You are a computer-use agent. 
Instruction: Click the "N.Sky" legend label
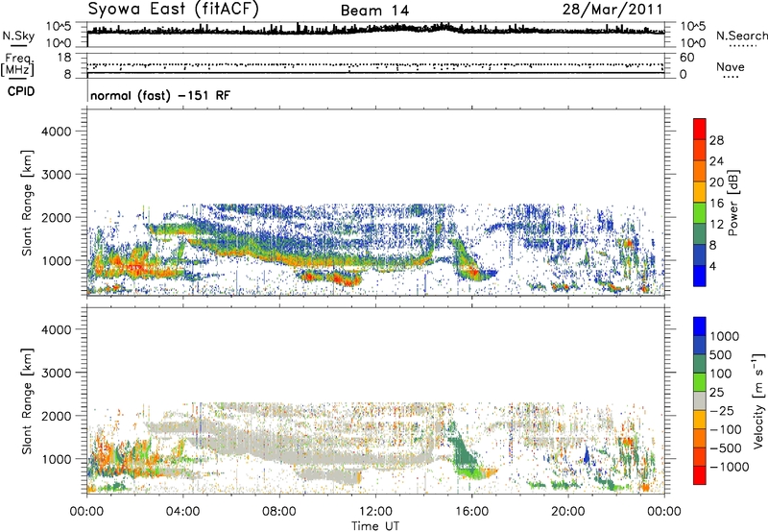18,36
